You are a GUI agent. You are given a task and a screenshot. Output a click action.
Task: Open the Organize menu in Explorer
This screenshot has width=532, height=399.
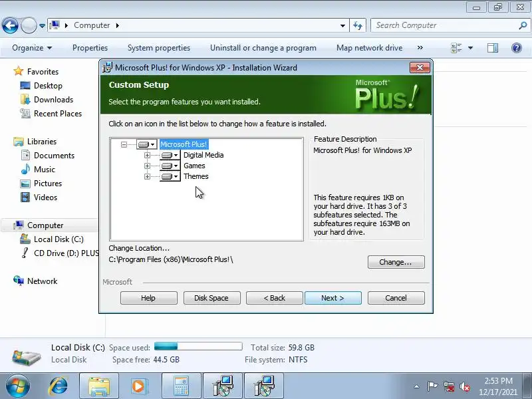click(32, 48)
